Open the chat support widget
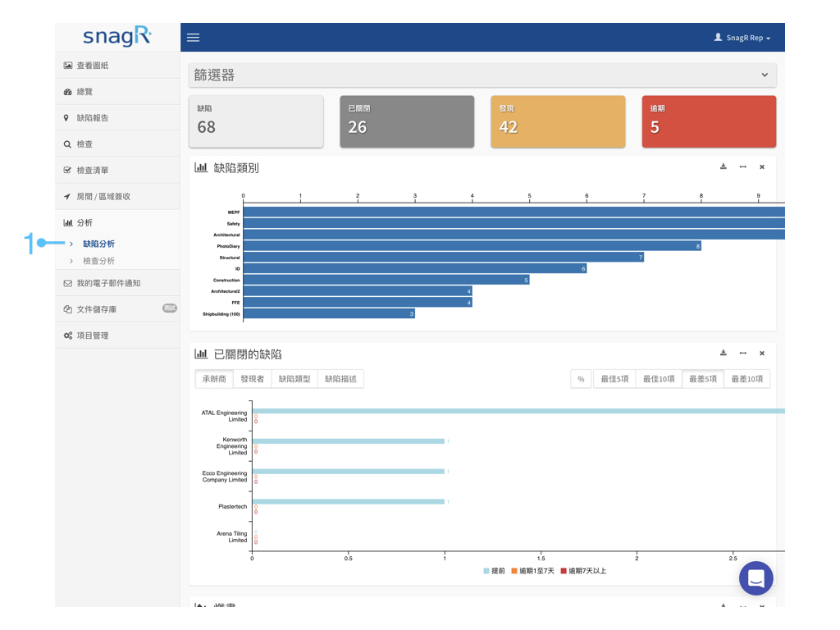Screen dimensions: 840x630 coord(756,578)
